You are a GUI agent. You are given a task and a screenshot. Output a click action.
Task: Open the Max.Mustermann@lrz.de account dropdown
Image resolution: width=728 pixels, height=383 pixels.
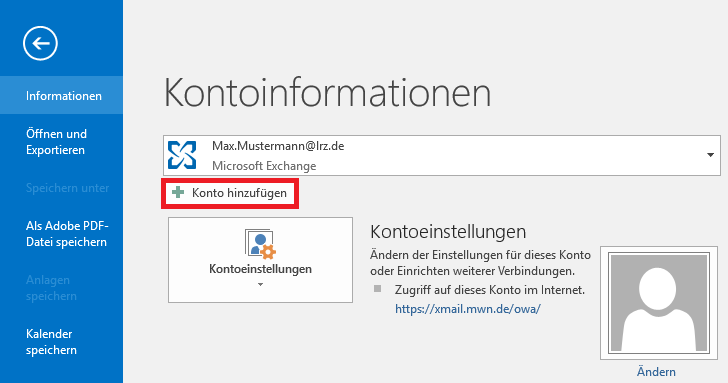click(442, 156)
